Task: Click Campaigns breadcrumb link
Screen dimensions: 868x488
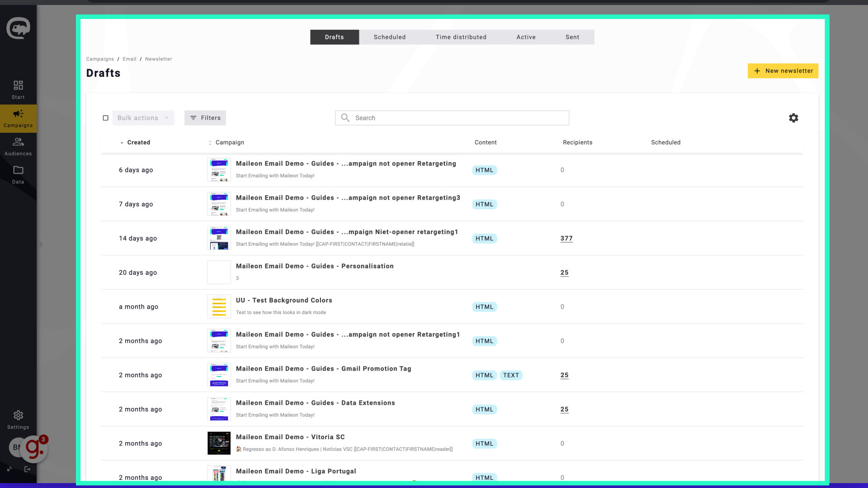Action: point(100,59)
